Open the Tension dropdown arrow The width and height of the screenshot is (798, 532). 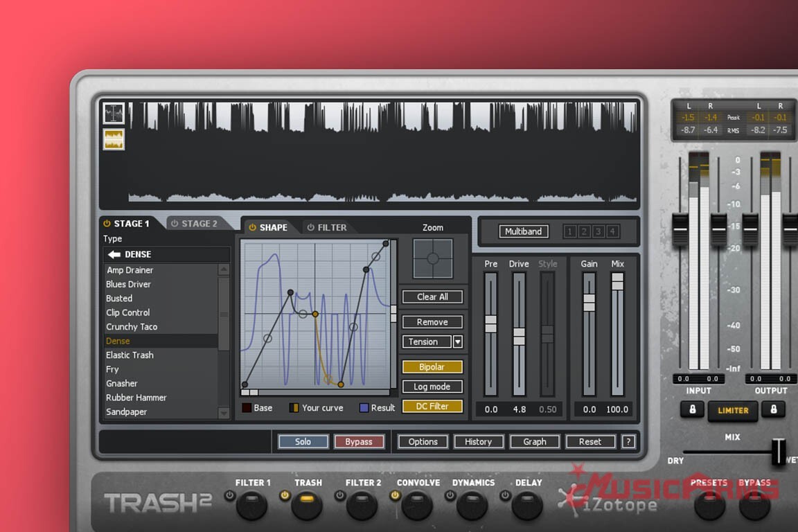point(457,342)
